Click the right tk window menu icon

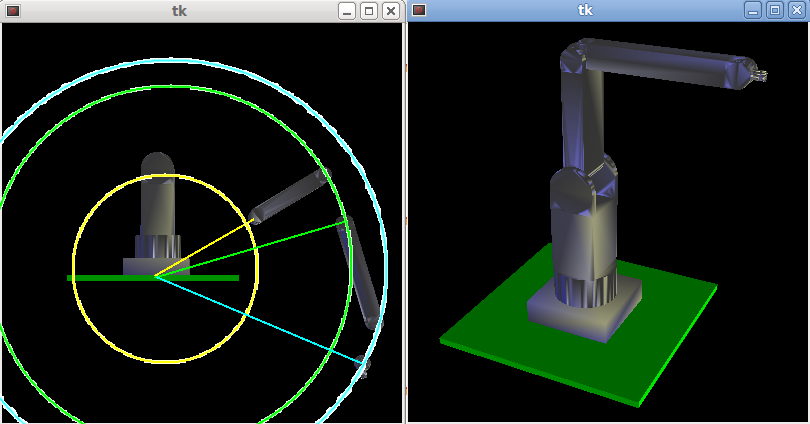pos(419,10)
